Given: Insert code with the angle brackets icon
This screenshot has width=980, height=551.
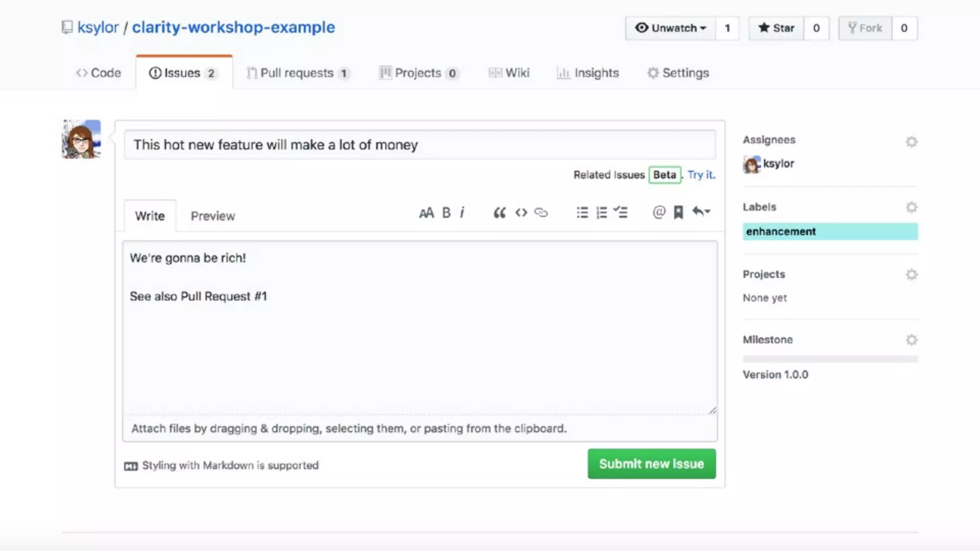Looking at the screenshot, I should pyautogui.click(x=521, y=213).
